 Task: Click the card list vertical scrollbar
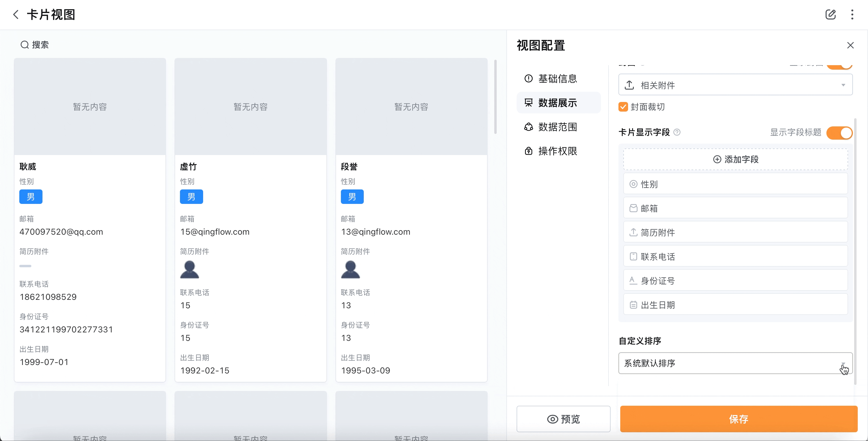(495, 97)
